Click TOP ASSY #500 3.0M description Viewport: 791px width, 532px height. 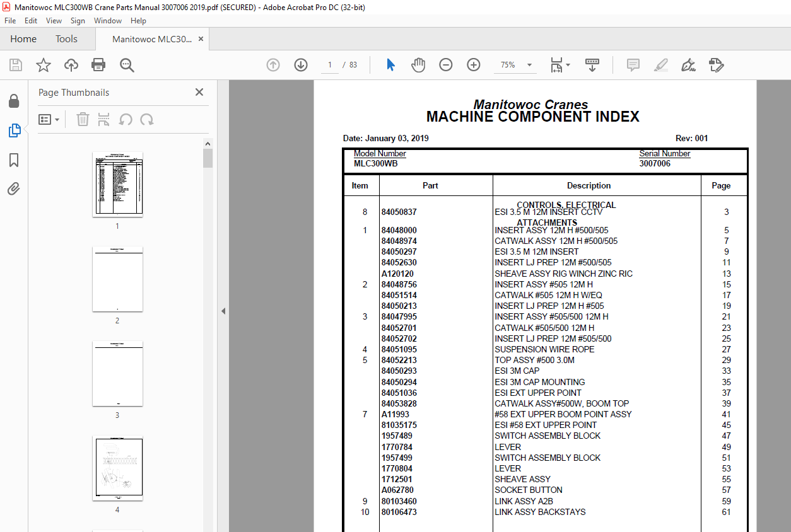(x=534, y=360)
